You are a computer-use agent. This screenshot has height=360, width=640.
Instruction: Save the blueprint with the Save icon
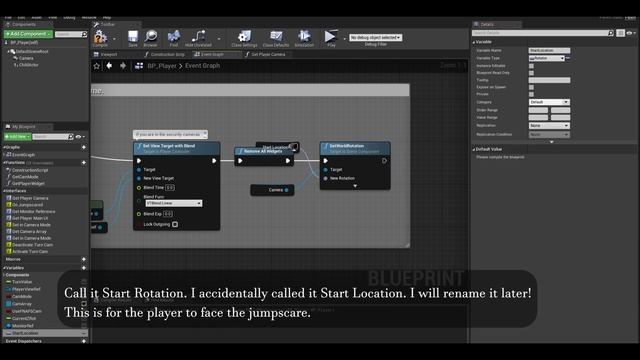(x=133, y=37)
